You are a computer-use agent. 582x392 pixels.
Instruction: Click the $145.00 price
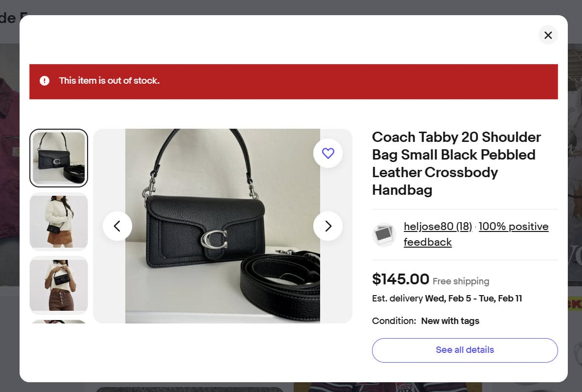400,279
